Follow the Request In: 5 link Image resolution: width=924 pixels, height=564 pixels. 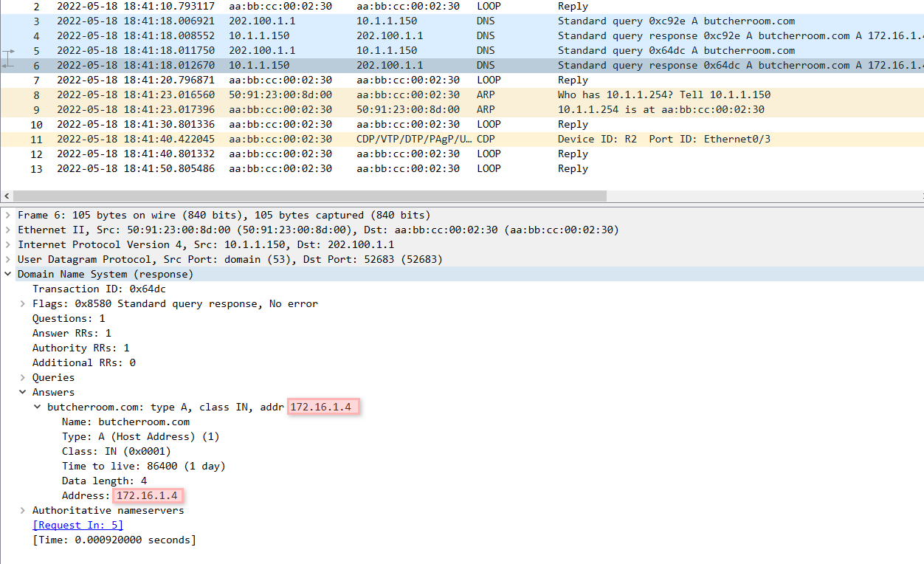77,525
